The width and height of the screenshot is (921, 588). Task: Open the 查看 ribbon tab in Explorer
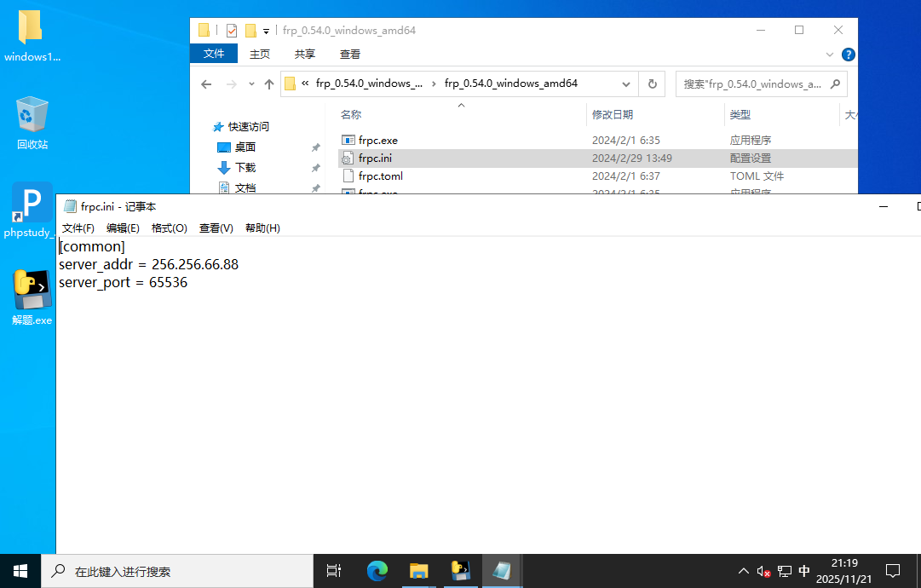click(x=350, y=54)
